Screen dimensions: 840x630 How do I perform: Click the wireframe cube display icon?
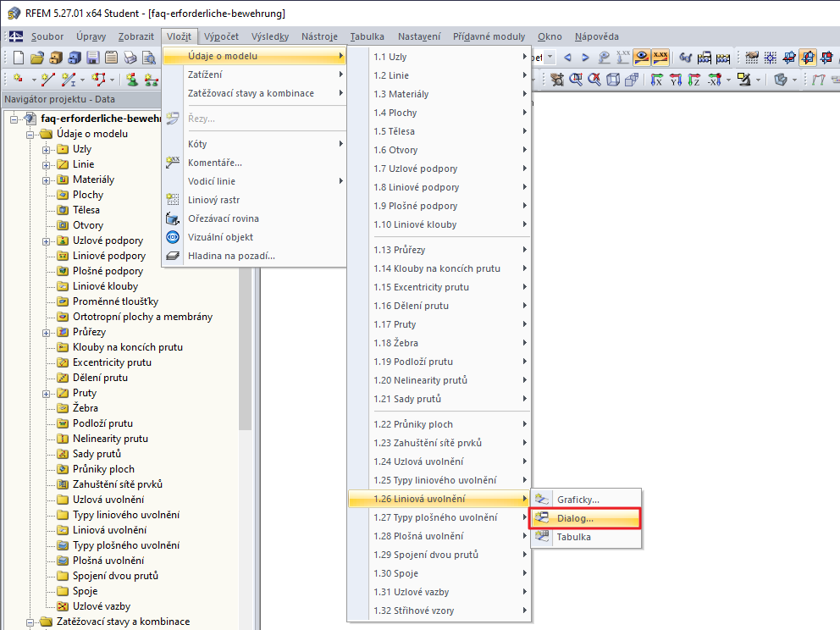pos(613,80)
